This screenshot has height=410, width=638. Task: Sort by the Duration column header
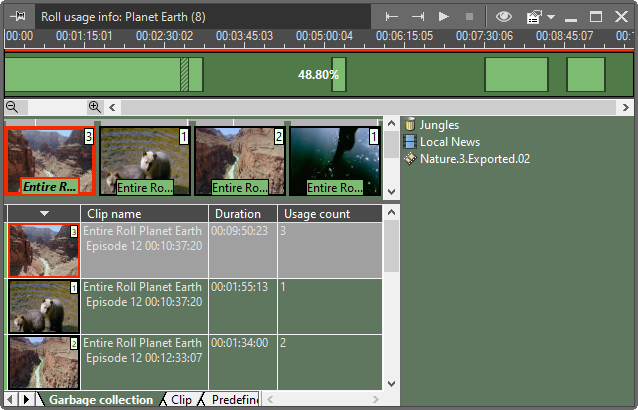click(x=240, y=214)
